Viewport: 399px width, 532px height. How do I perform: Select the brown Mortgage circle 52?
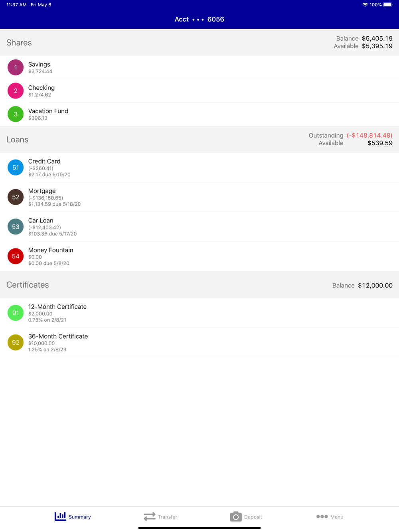(16, 197)
